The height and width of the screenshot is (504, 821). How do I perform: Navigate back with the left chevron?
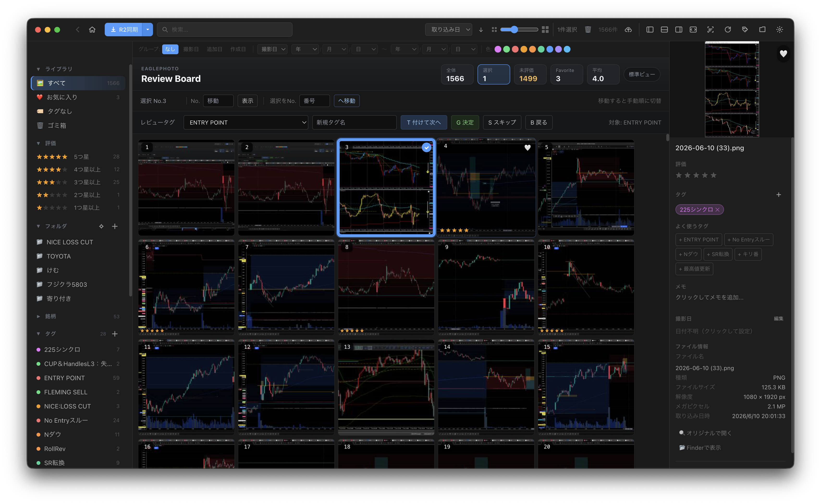coord(78,30)
